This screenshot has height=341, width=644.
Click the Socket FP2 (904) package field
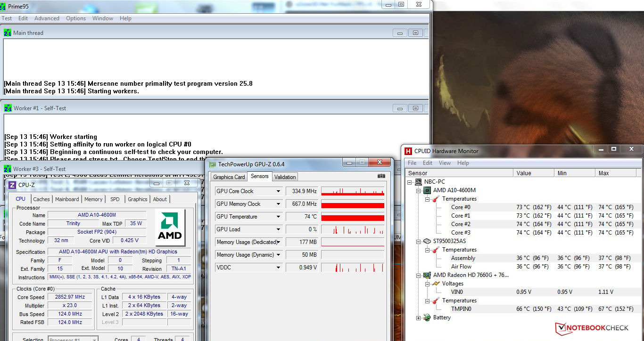(x=97, y=232)
